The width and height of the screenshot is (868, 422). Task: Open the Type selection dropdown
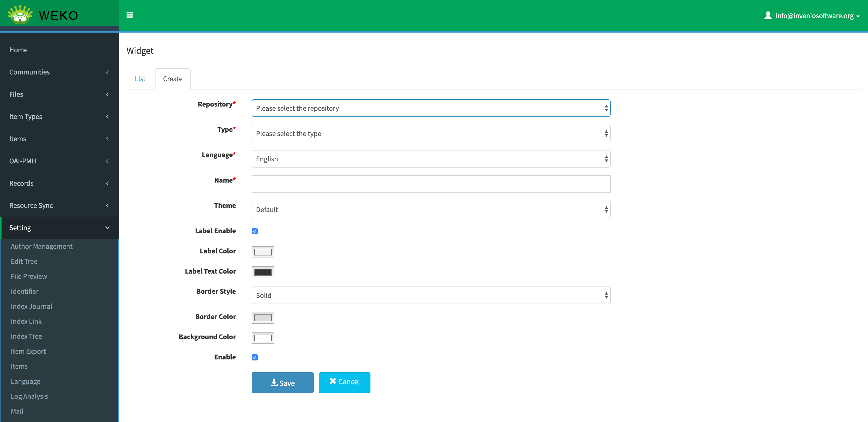[431, 134]
